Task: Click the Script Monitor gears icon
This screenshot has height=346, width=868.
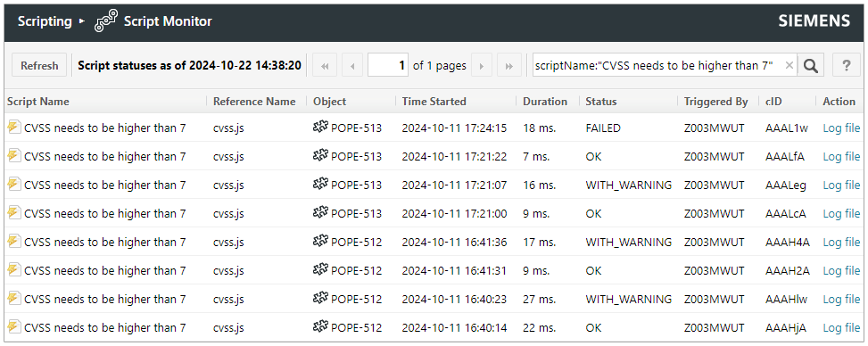Action: tap(106, 21)
